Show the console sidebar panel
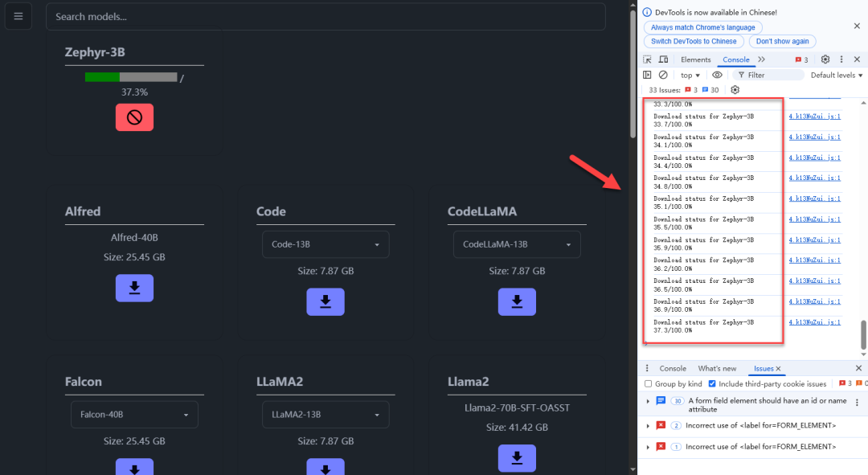 [647, 75]
